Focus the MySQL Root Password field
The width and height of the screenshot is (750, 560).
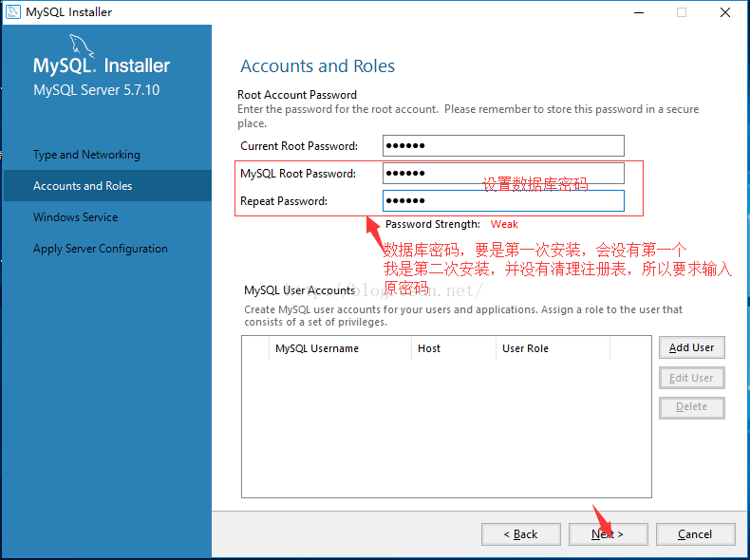click(503, 173)
